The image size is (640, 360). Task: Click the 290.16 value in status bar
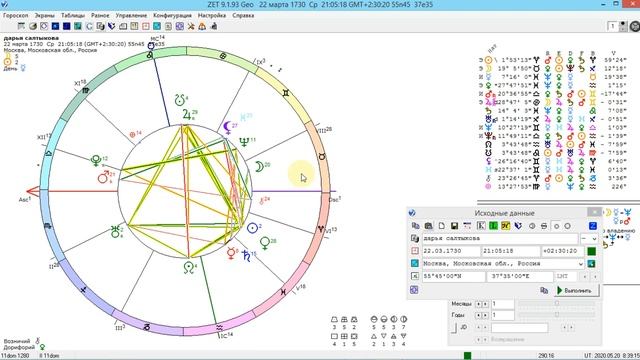tap(546, 356)
